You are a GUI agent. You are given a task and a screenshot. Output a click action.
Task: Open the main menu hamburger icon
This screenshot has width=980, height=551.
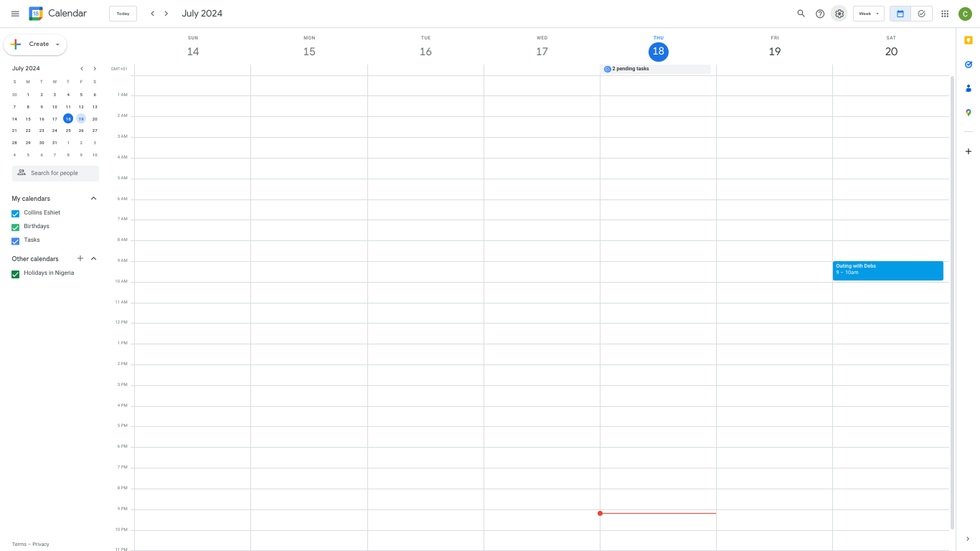coord(15,14)
